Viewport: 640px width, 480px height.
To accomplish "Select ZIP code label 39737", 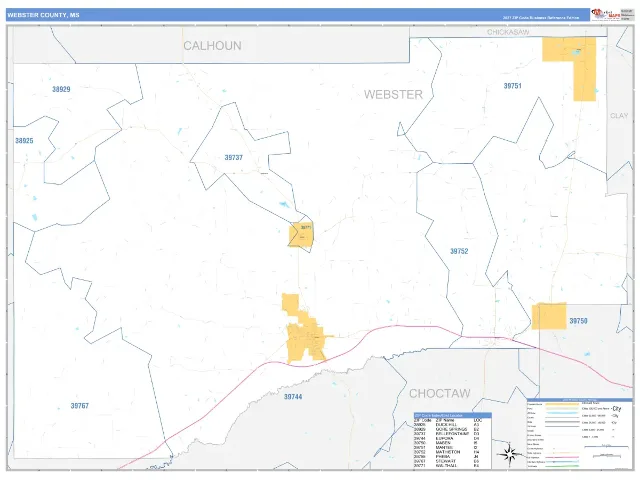I will pos(233,158).
